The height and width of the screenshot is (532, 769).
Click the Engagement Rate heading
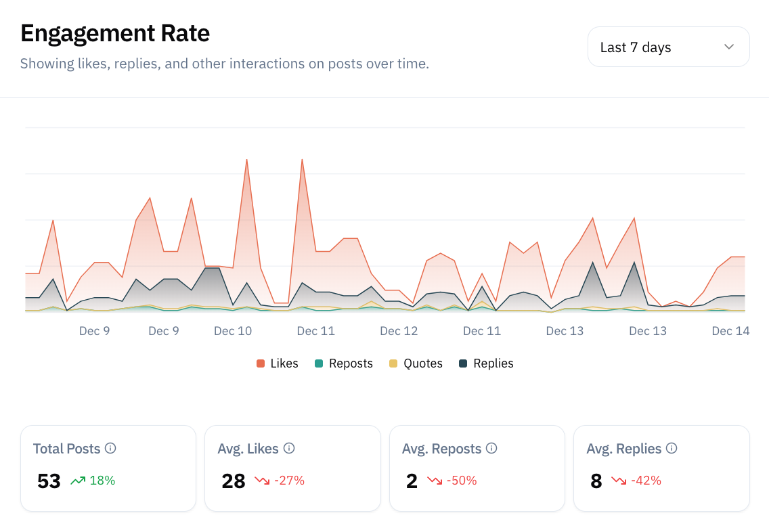pos(115,32)
